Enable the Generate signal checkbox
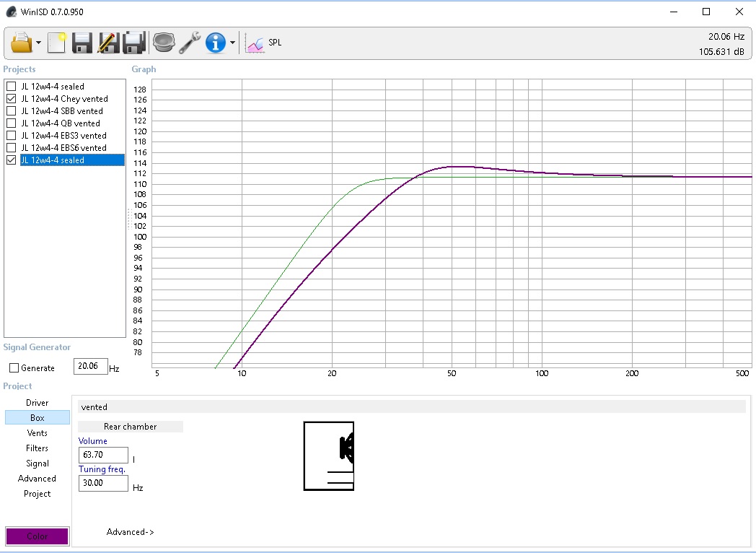The image size is (756, 553). [14, 368]
